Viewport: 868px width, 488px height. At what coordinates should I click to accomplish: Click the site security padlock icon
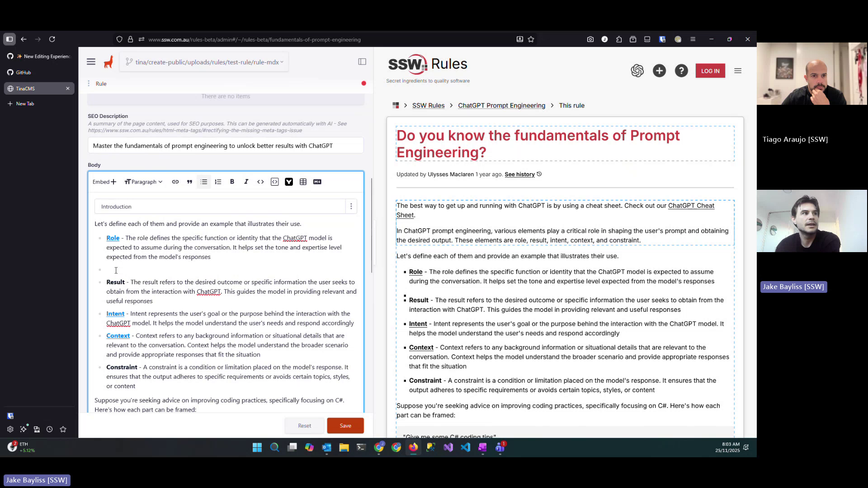click(x=130, y=39)
